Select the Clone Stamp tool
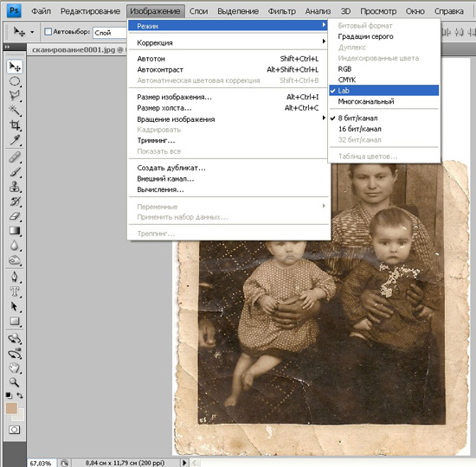The image size is (476, 467). point(15,186)
